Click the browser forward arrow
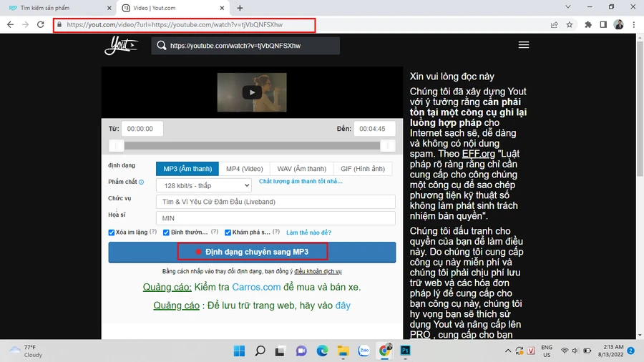 pos(26,24)
